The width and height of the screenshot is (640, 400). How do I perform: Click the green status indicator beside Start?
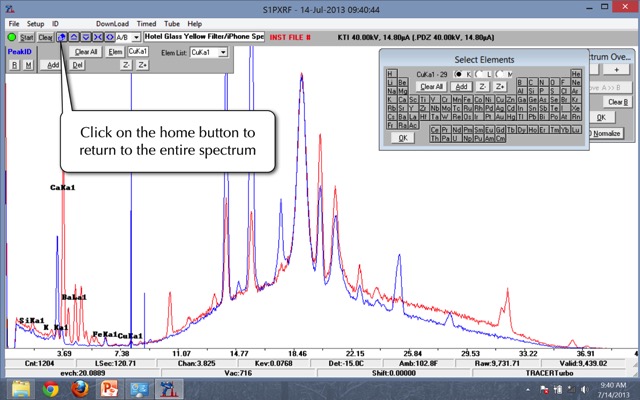pyautogui.click(x=11, y=37)
